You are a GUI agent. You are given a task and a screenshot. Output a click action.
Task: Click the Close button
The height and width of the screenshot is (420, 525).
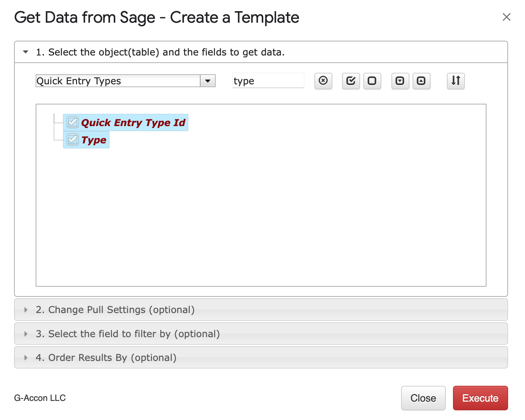pyautogui.click(x=423, y=398)
